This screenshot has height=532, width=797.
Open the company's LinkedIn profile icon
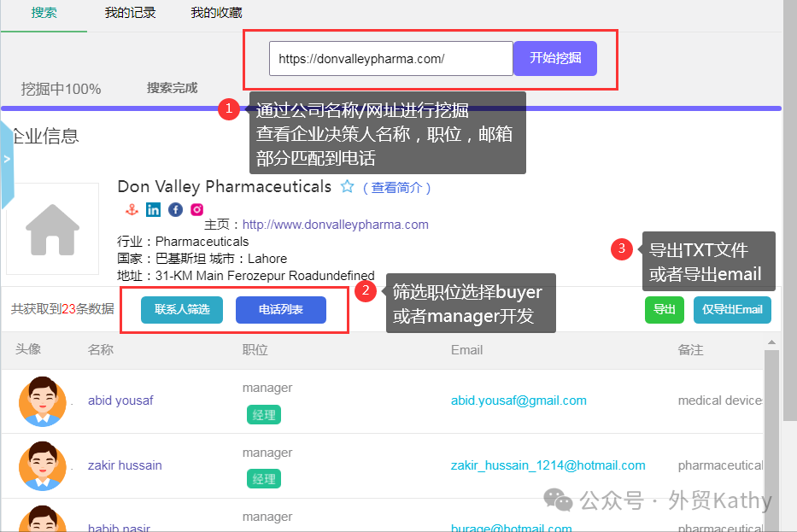[x=154, y=208]
